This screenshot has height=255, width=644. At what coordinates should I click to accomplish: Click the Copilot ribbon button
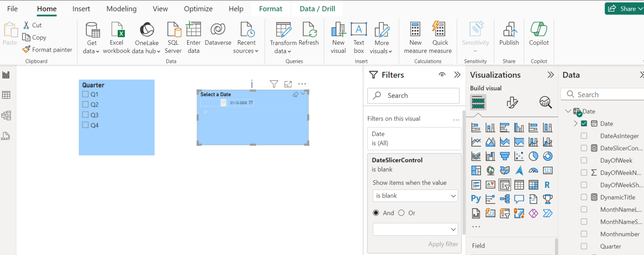point(539,34)
